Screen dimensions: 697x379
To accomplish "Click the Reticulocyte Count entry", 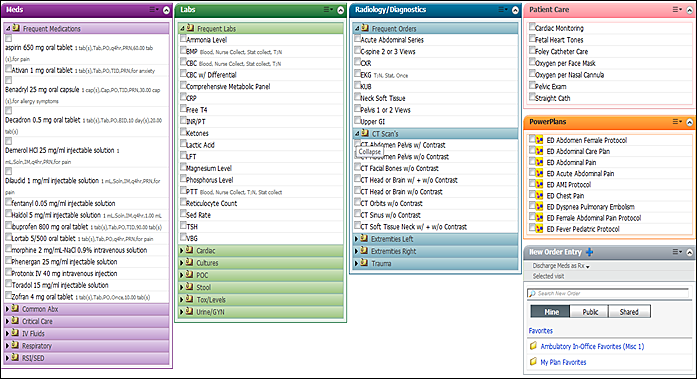I will pyautogui.click(x=212, y=203).
